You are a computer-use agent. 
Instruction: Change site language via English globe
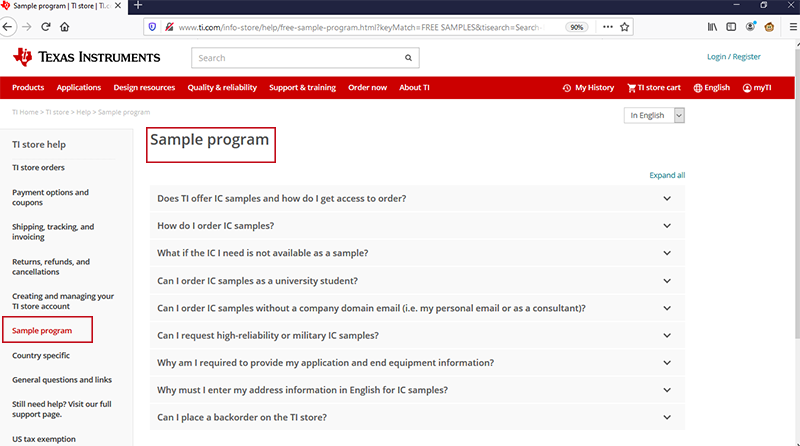pyautogui.click(x=712, y=88)
